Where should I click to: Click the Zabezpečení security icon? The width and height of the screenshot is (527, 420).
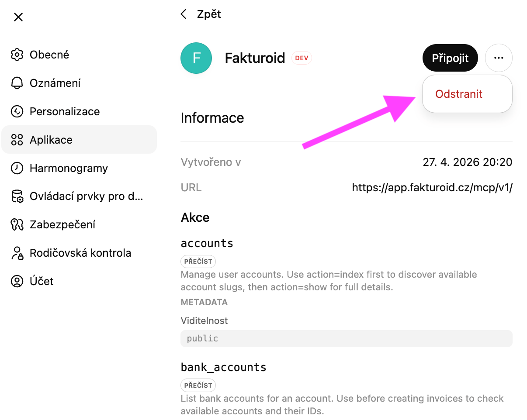17,225
